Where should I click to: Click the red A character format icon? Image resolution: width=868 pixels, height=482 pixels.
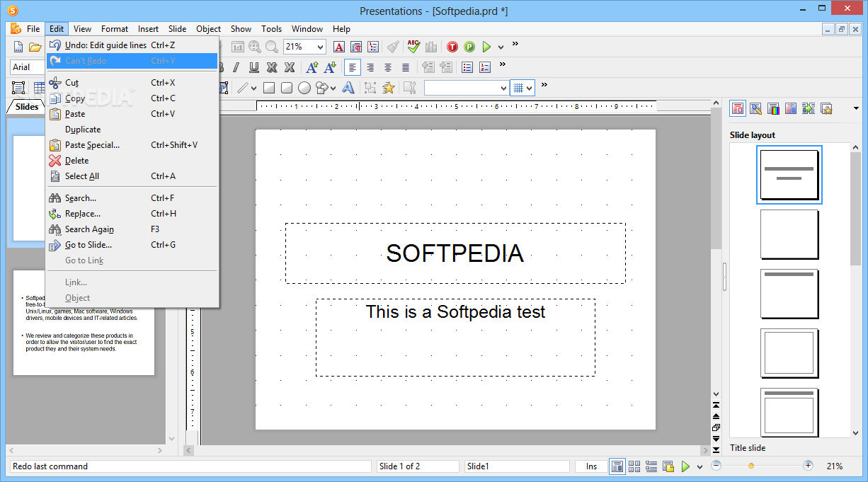click(338, 47)
